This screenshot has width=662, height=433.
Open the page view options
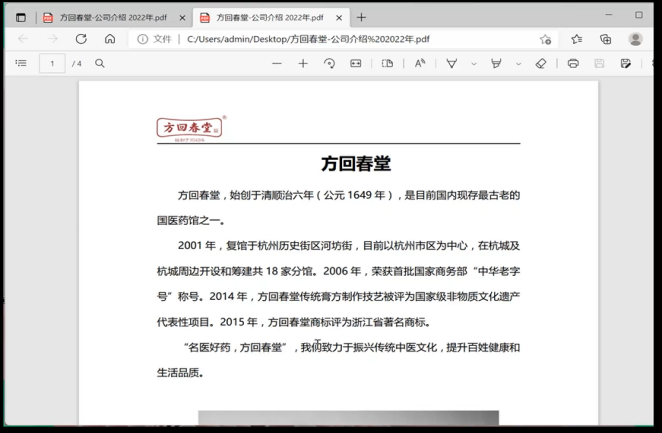388,63
